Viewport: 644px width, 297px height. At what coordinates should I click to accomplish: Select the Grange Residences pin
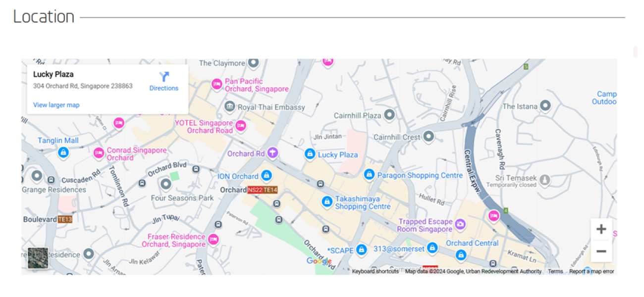37,176
